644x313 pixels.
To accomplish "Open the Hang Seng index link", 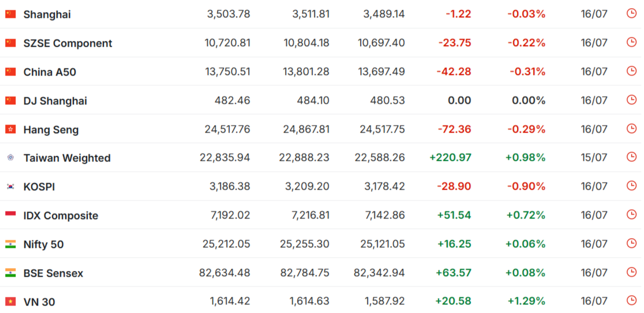I will click(x=51, y=130).
